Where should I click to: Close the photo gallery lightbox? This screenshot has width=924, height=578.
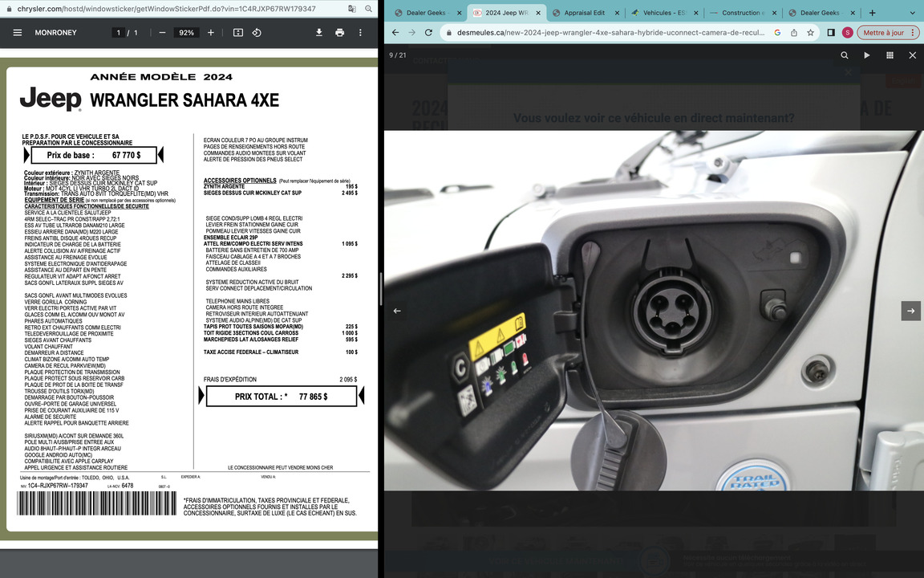[912, 55]
